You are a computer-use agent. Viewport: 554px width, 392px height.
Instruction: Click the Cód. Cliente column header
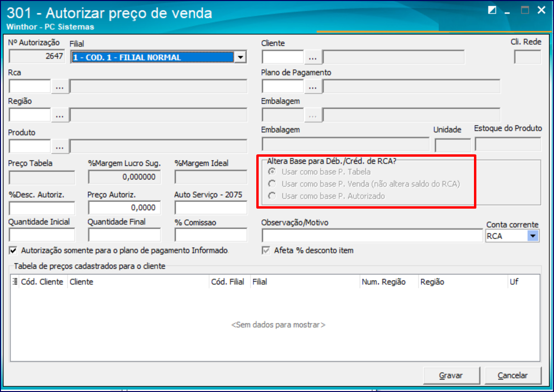[42, 281]
